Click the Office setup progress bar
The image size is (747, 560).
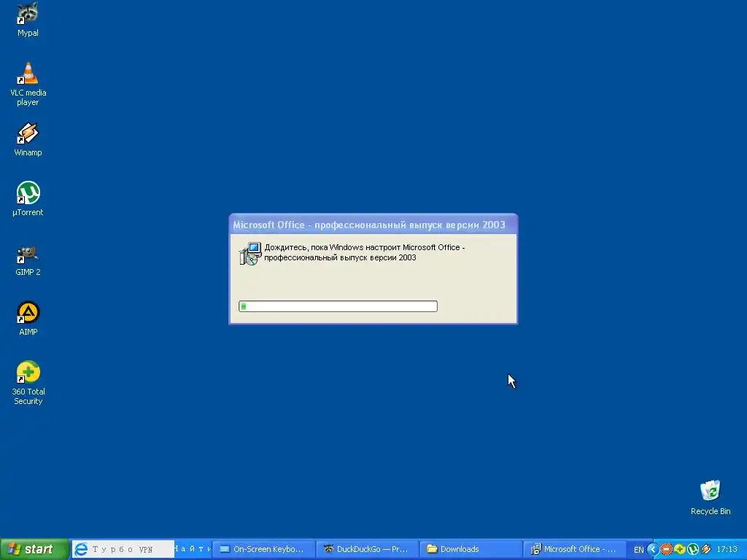(338, 306)
